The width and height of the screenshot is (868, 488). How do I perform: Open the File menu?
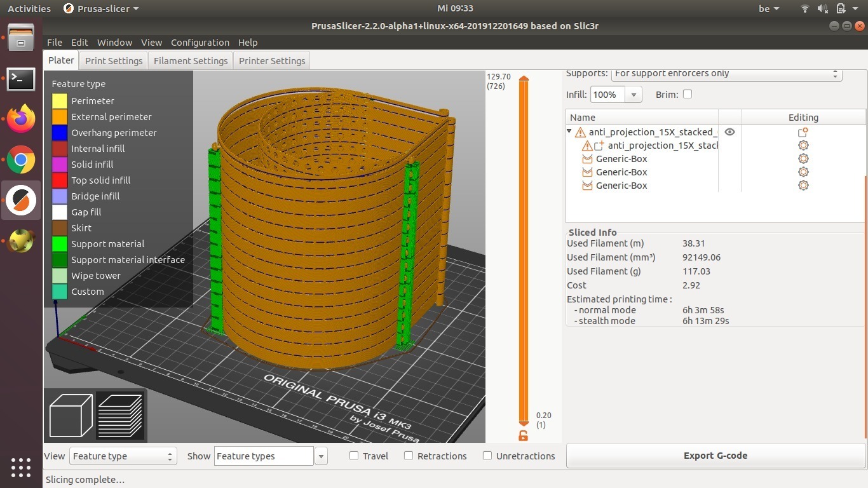pos(55,43)
